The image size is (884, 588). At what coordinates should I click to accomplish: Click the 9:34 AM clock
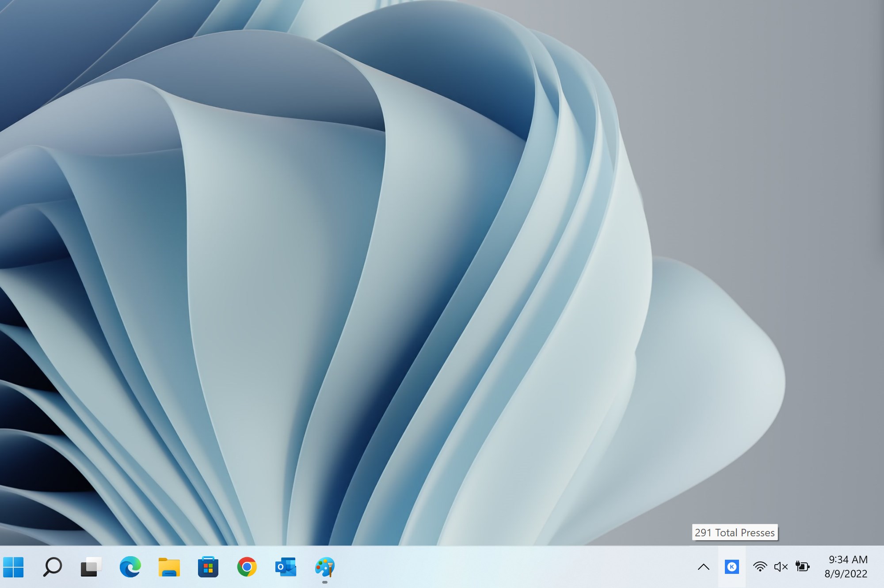[x=848, y=560]
